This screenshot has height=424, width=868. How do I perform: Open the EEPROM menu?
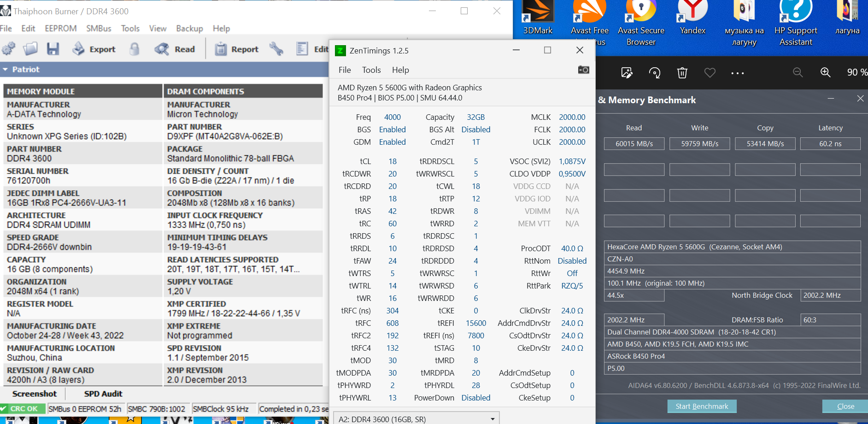(x=61, y=29)
